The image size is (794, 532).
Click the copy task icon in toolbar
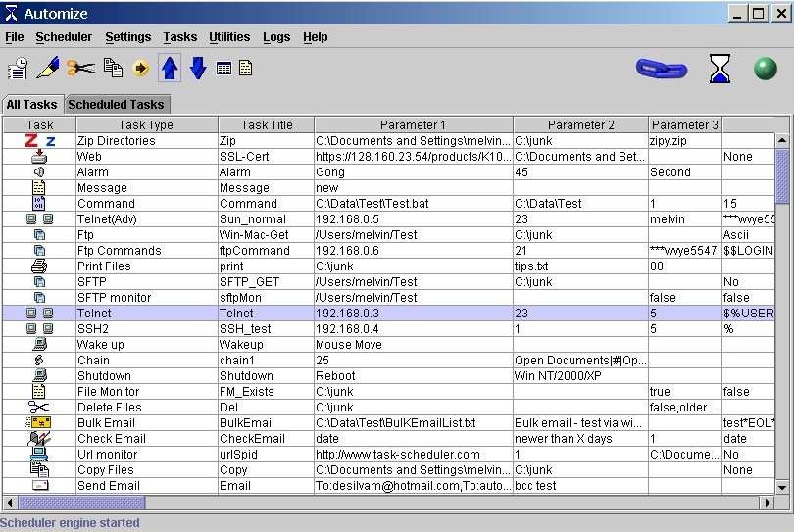pos(113,69)
